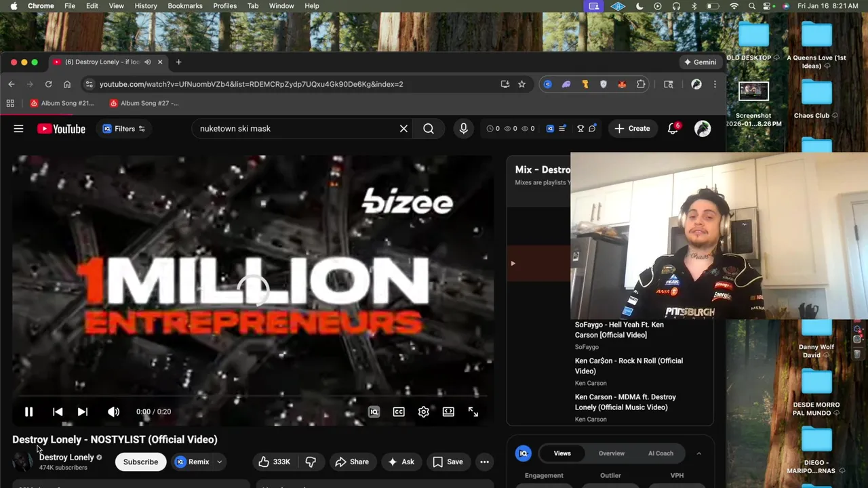Run search with the magnifier button

(x=429, y=128)
